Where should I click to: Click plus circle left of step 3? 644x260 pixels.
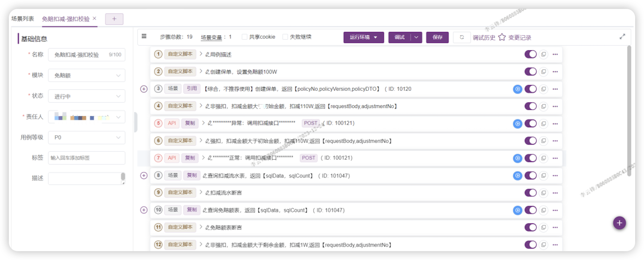coord(144,89)
